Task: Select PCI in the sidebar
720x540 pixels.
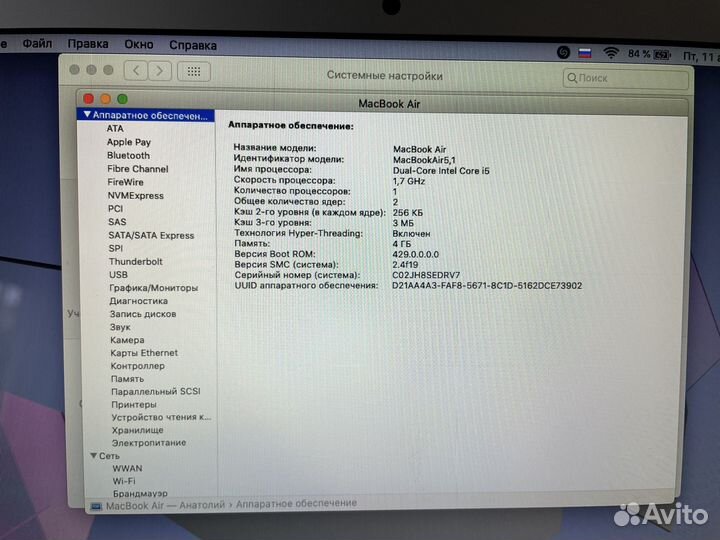Action: coord(115,208)
